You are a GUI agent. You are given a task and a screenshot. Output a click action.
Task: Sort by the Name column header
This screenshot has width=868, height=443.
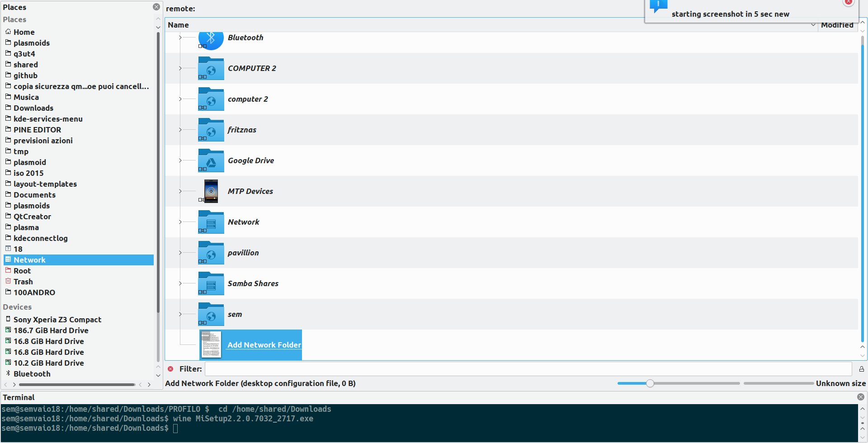(491, 25)
